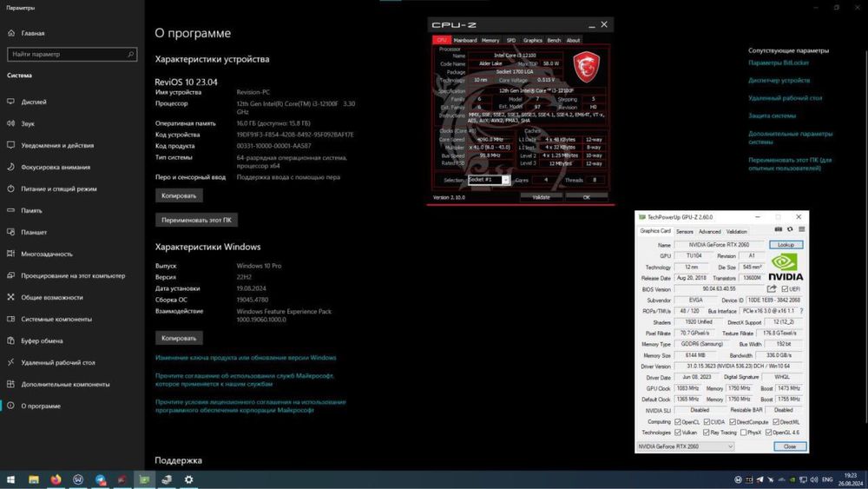The height and width of the screenshot is (489, 868).
Task: Click the GPU-Z refresh icon
Action: tap(790, 229)
